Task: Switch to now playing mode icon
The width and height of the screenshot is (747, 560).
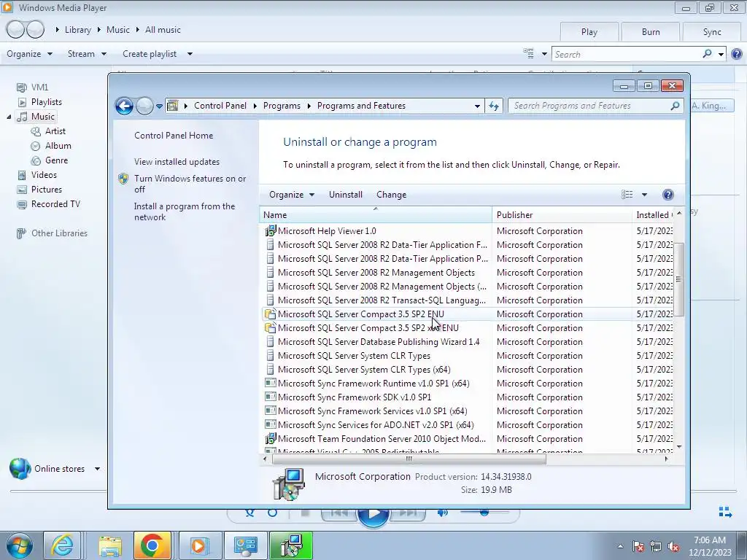Action: point(725,512)
